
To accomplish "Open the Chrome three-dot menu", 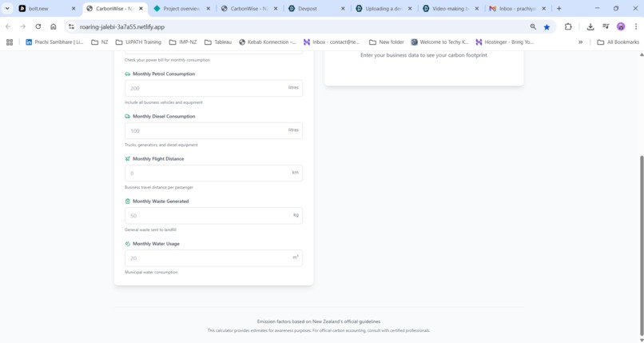I will [636, 26].
